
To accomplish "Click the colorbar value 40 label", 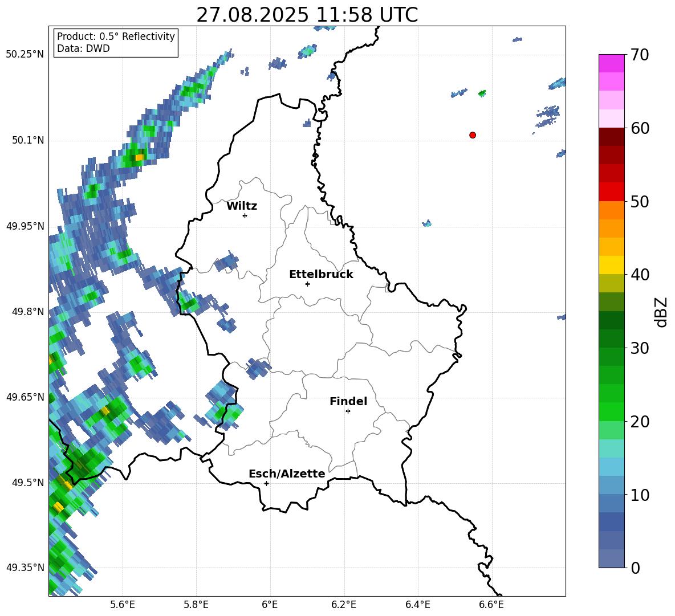I will 640,275.
